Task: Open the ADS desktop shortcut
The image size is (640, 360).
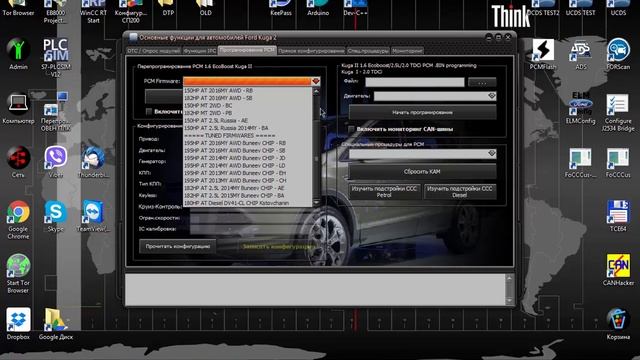Action: [x=580, y=54]
